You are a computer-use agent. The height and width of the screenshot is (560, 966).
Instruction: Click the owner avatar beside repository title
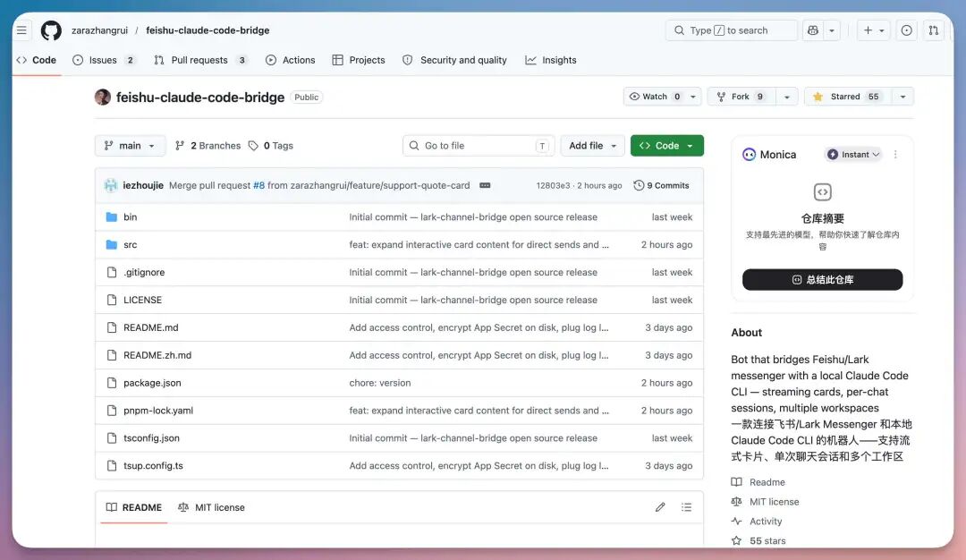pyautogui.click(x=103, y=97)
